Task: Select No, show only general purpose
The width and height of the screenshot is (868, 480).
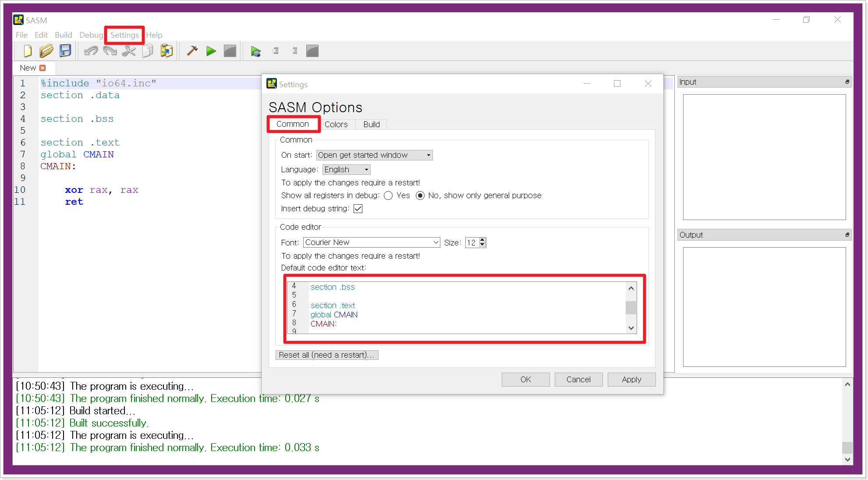Action: 420,196
